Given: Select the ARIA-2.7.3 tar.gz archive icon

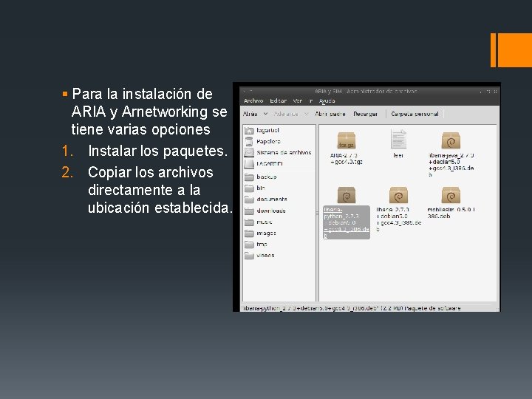Looking at the screenshot, I should (346, 140).
